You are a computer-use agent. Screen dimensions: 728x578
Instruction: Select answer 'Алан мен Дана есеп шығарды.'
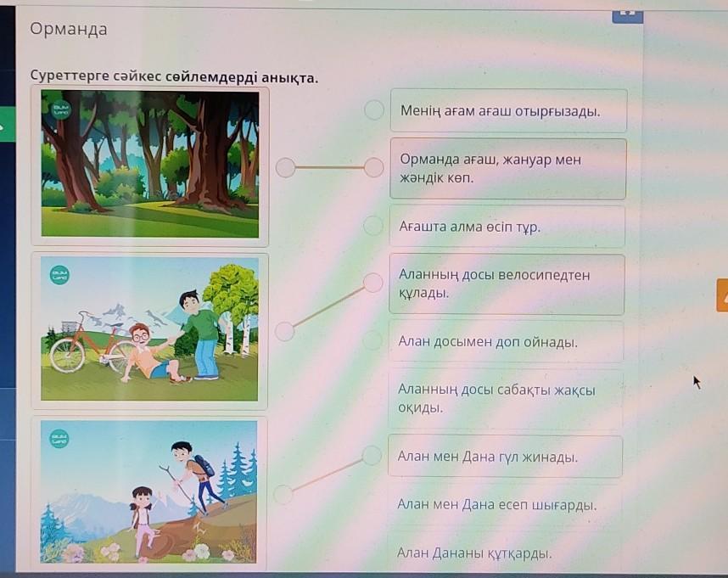pos(505,505)
